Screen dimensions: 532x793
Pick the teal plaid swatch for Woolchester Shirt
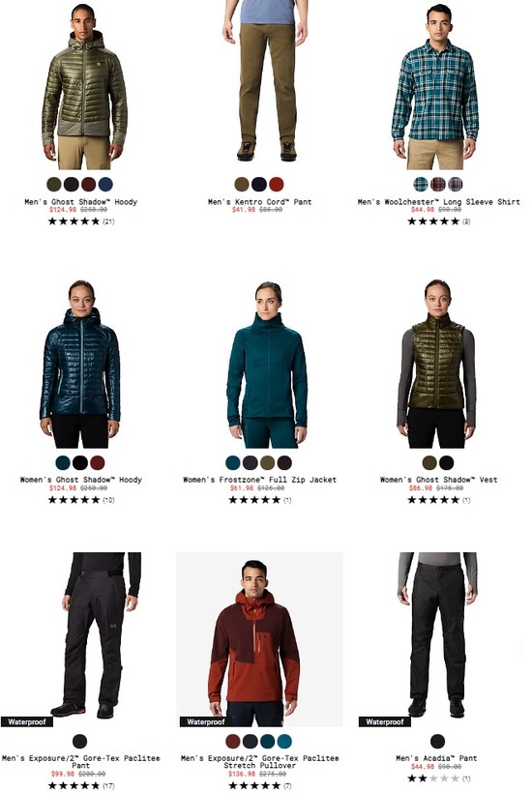pyautogui.click(x=420, y=184)
